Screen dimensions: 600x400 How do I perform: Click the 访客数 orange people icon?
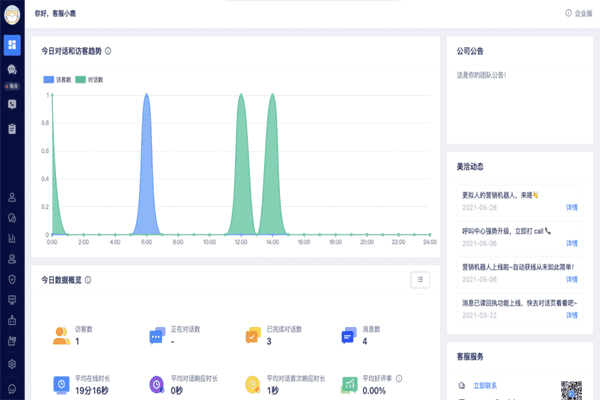point(61,336)
